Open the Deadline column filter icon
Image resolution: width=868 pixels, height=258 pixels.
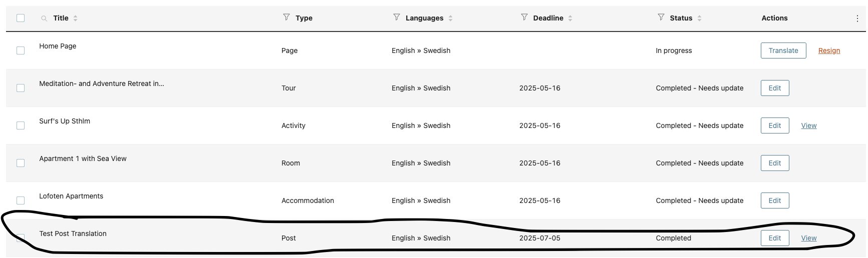click(524, 17)
